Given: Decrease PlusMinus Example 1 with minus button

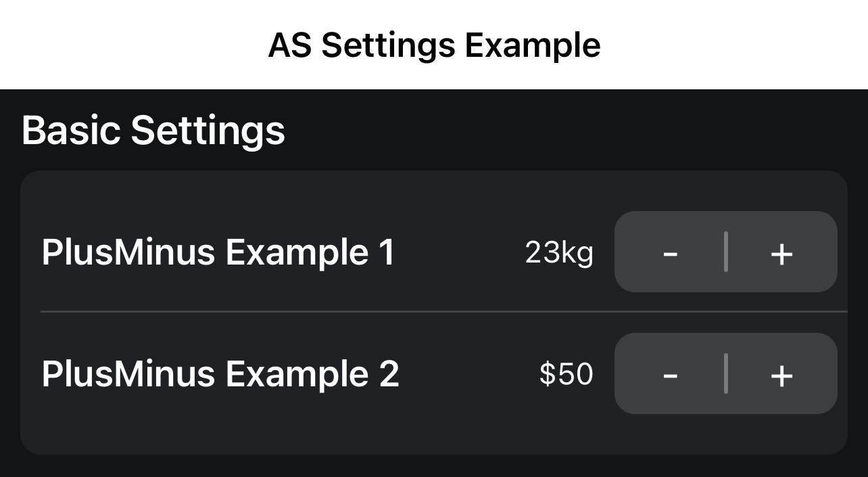Looking at the screenshot, I should click(670, 252).
